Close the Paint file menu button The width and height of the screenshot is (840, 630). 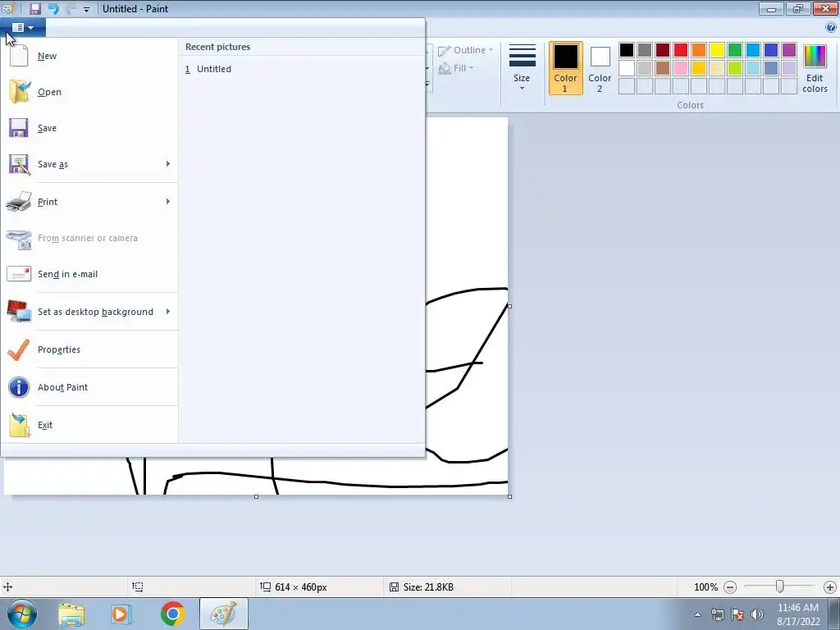(x=23, y=27)
